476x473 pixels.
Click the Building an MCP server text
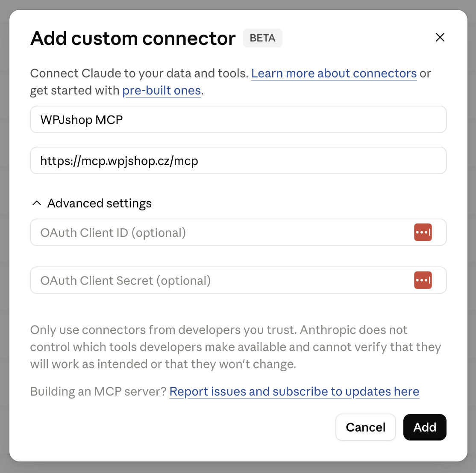[98, 392]
